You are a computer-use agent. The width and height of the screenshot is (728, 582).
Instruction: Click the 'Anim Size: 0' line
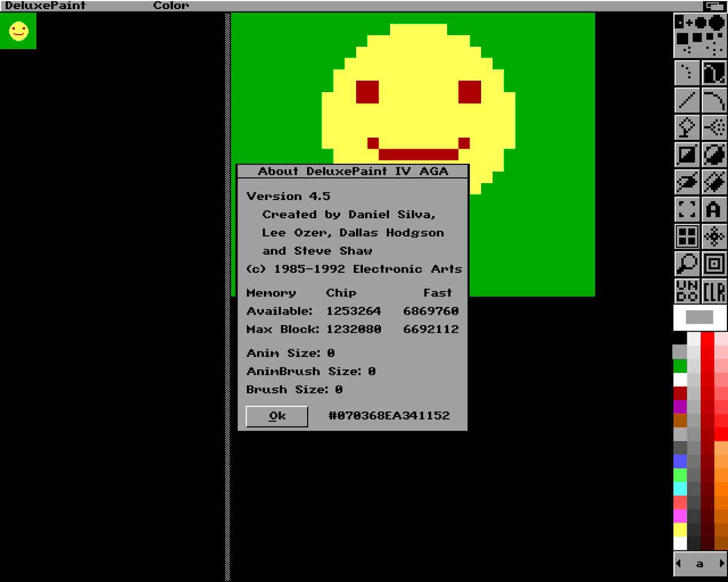point(291,353)
